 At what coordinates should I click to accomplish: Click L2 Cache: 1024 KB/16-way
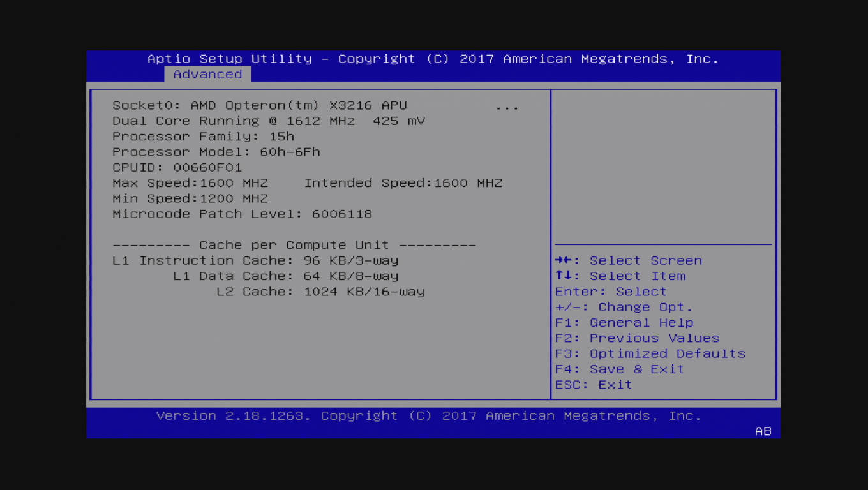320,292
